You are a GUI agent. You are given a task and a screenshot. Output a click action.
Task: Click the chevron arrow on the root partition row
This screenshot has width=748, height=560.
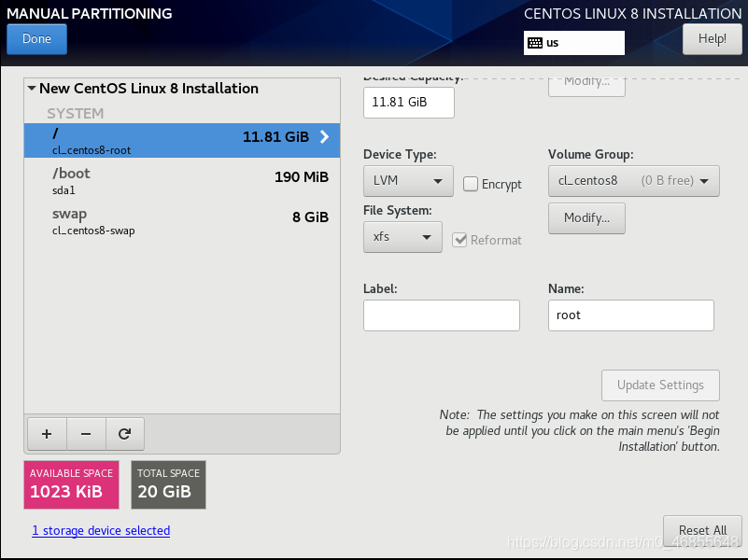click(324, 137)
